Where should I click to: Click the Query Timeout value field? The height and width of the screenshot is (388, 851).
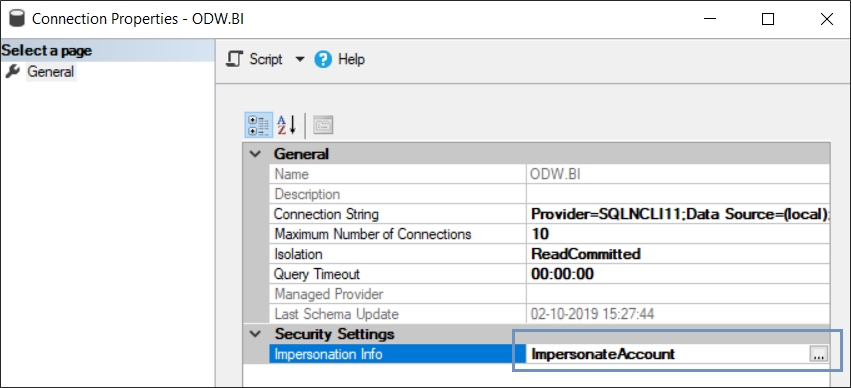click(678, 274)
